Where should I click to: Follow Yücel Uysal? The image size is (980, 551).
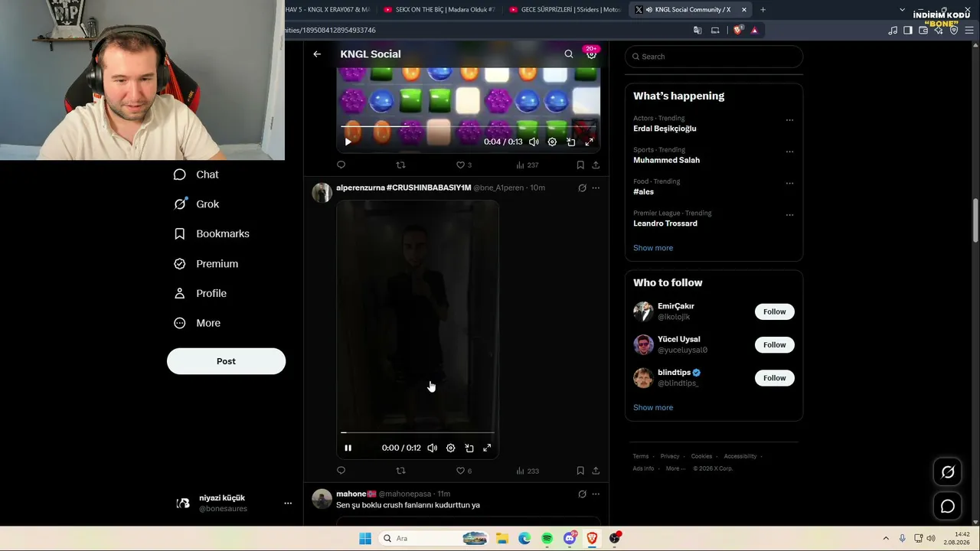774,344
